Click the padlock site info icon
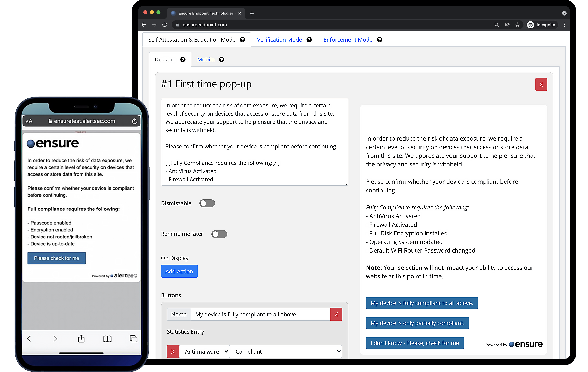588x372 pixels. pos(178,25)
